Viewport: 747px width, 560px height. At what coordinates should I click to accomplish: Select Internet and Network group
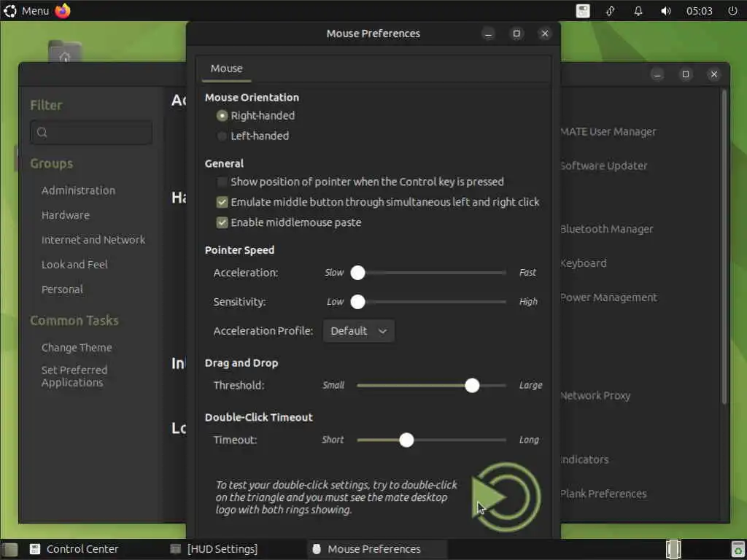[x=93, y=240]
